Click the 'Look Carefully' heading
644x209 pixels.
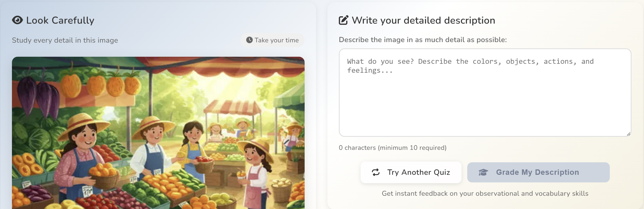point(60,20)
